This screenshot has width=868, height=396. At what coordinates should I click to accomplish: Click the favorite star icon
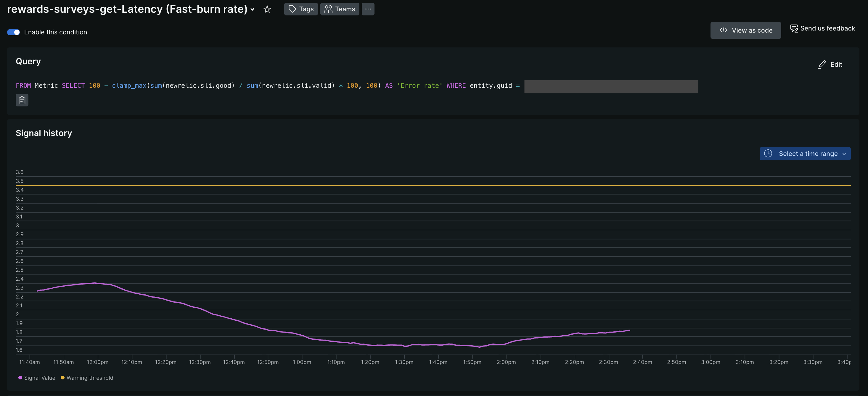[267, 9]
